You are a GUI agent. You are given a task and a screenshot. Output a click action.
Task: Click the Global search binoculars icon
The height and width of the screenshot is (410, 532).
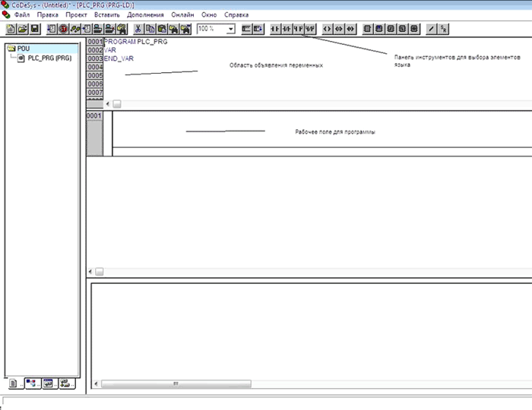tap(122, 29)
